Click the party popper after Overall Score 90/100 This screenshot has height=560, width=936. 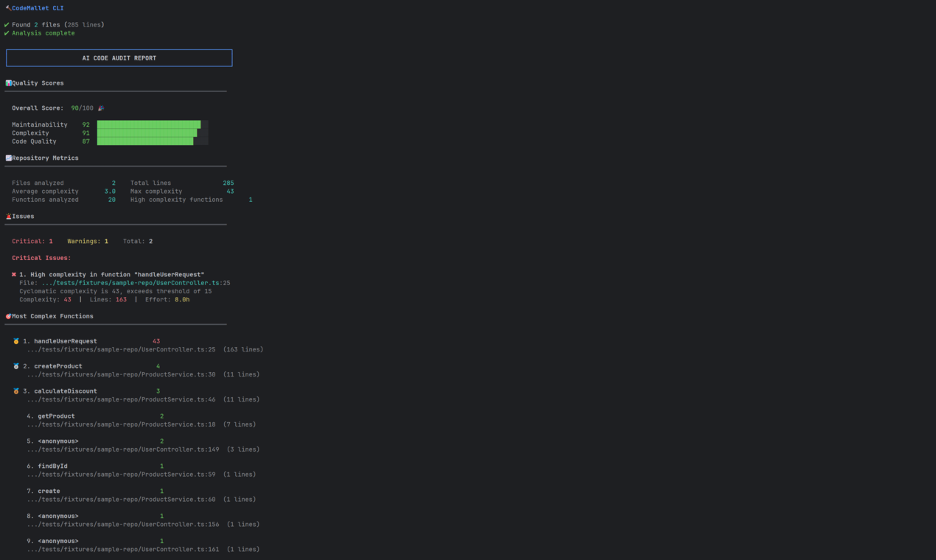100,108
